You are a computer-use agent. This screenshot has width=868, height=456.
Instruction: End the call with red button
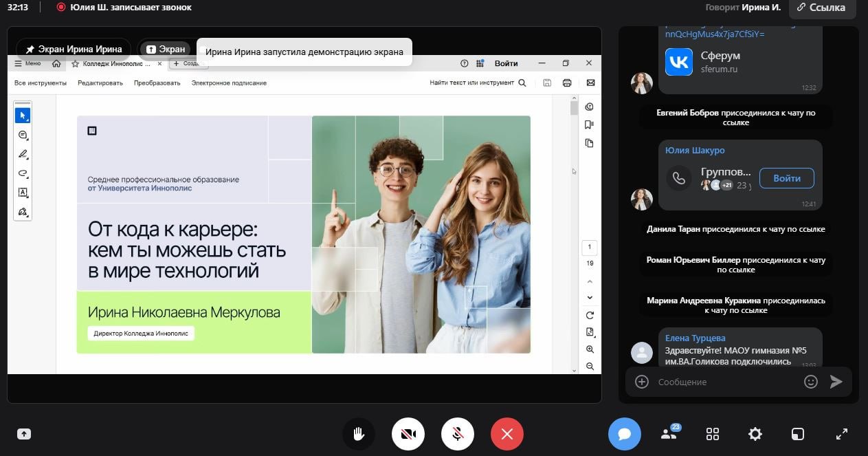[x=507, y=434]
